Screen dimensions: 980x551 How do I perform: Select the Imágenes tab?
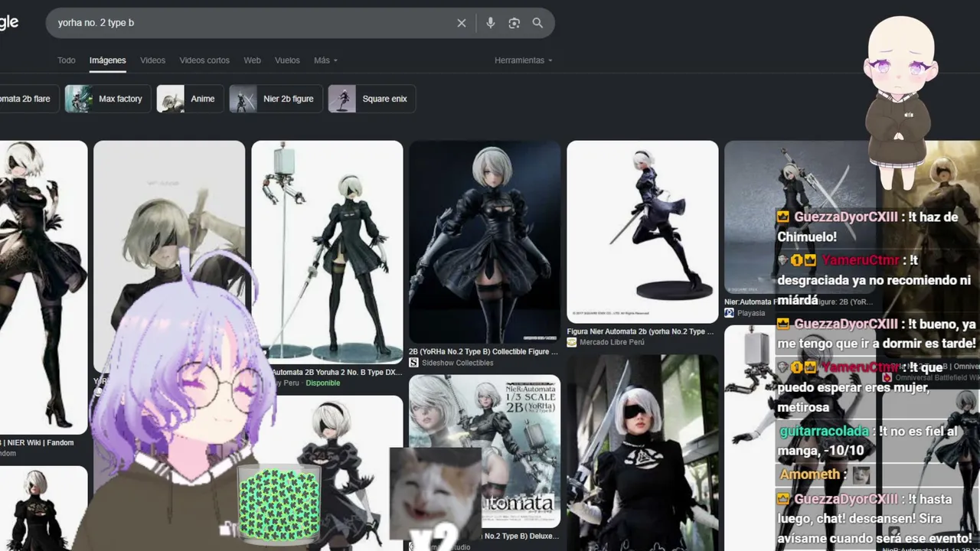point(107,60)
